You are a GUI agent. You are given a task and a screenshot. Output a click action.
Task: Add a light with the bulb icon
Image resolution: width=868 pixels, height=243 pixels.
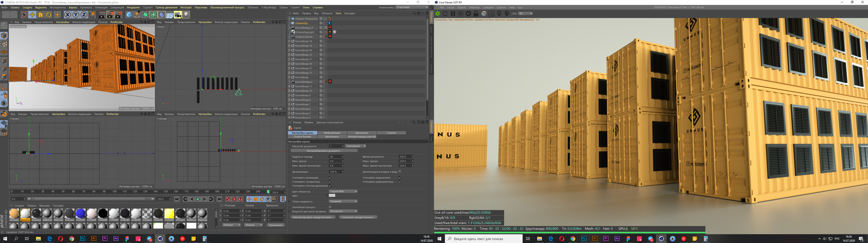[x=186, y=15]
